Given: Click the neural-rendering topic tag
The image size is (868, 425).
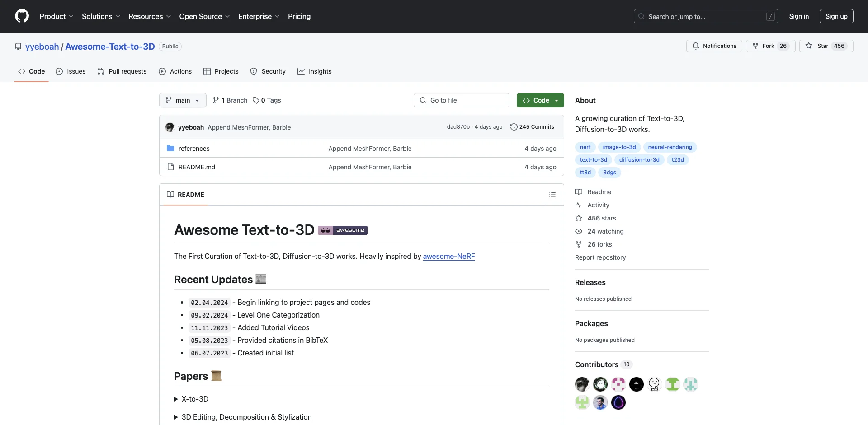Looking at the screenshot, I should (x=670, y=147).
